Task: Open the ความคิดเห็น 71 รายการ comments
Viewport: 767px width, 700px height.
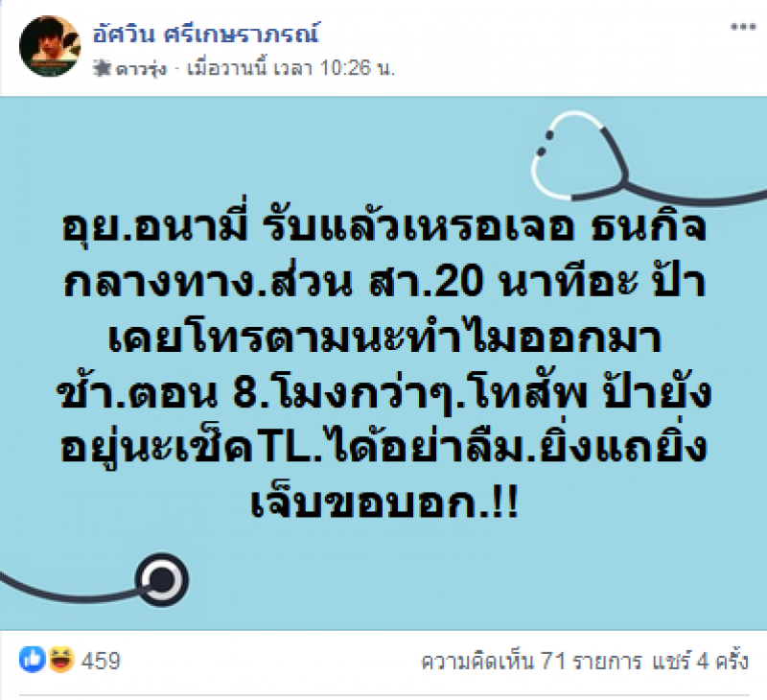Action: click(x=531, y=662)
